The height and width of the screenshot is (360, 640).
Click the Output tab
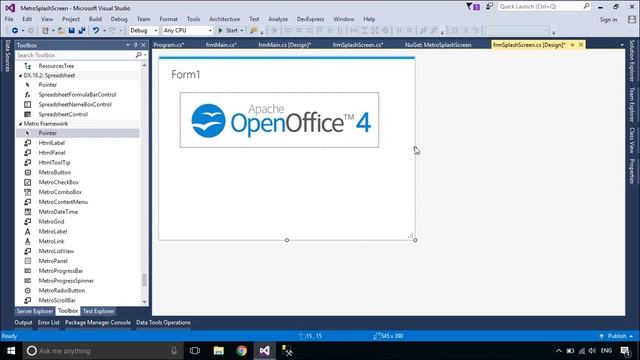click(23, 322)
